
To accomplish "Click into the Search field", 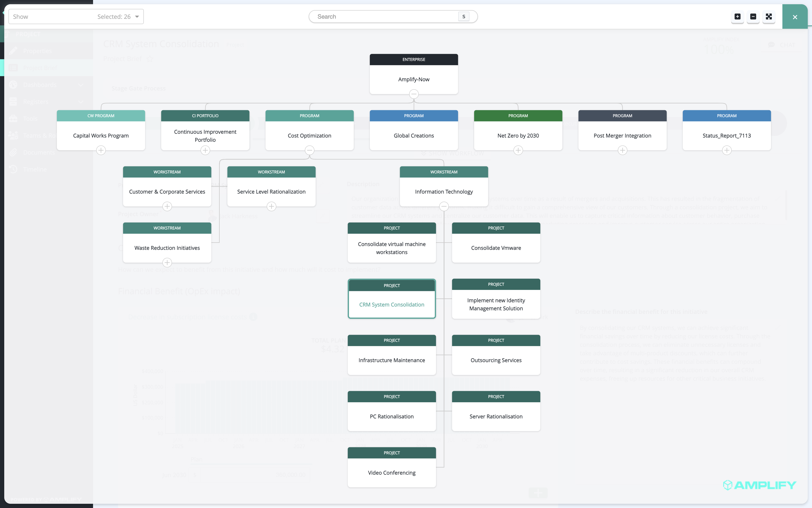I will tap(393, 16).
